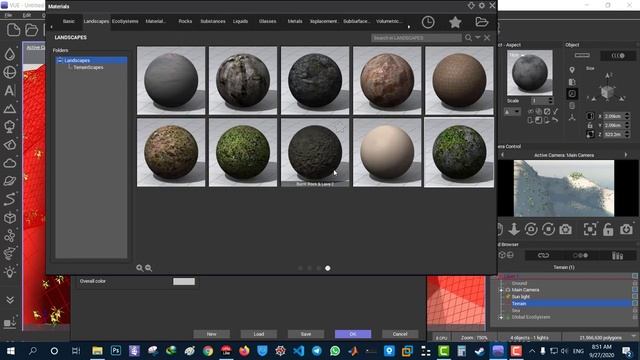640x360 pixels.
Task: Click the materials spheres icon in World Browser
Action: pos(580,256)
